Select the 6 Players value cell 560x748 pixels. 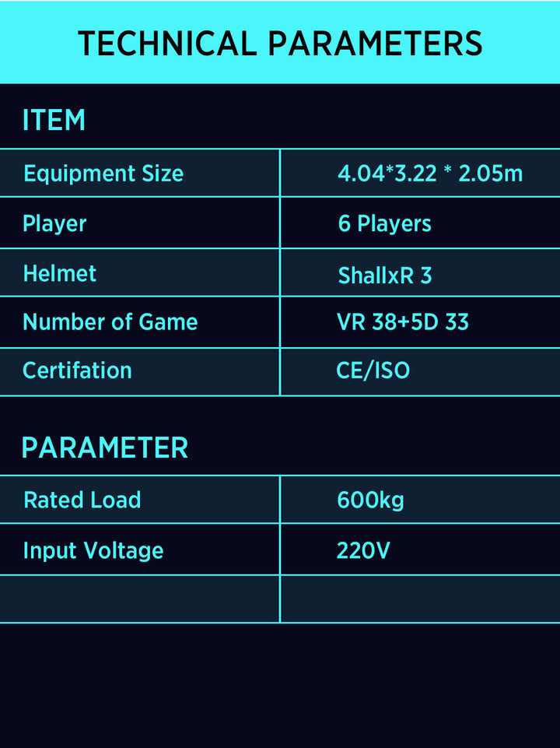pos(384,223)
